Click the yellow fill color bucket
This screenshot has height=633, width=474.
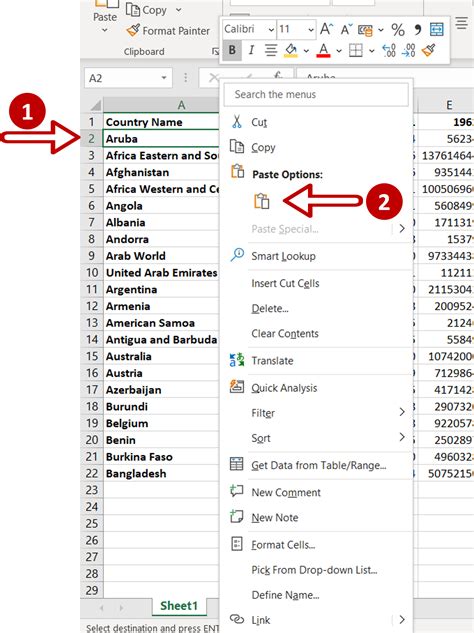click(291, 51)
